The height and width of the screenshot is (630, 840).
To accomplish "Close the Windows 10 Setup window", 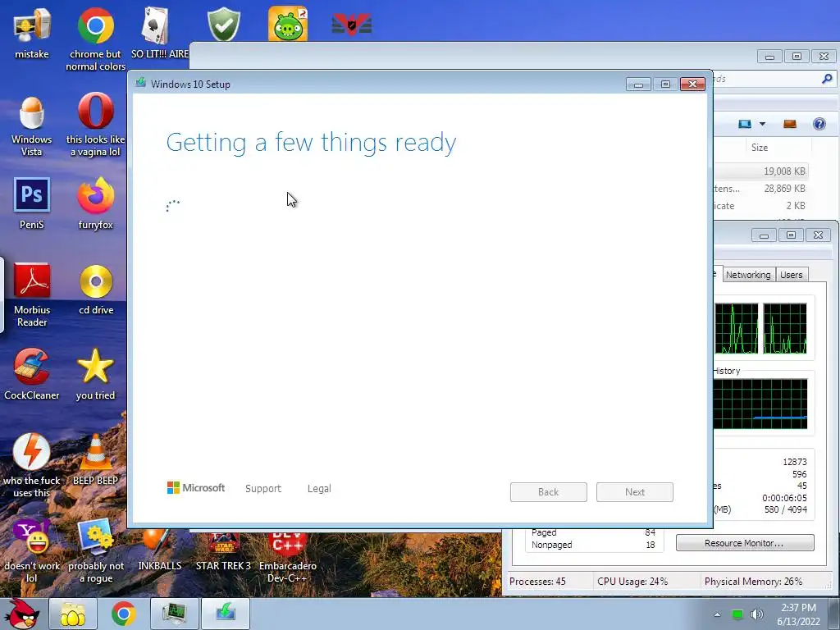I will [x=692, y=84].
